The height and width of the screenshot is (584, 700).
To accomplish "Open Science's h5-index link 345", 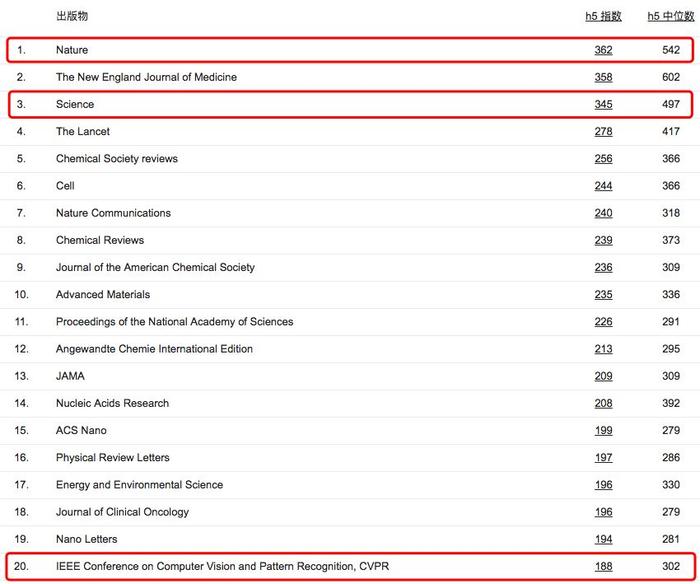I will [x=603, y=104].
